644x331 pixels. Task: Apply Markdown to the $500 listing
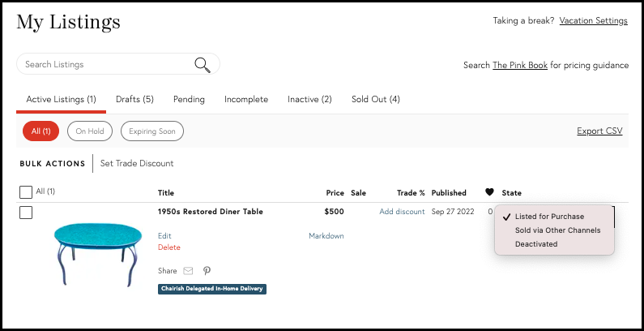click(x=326, y=236)
